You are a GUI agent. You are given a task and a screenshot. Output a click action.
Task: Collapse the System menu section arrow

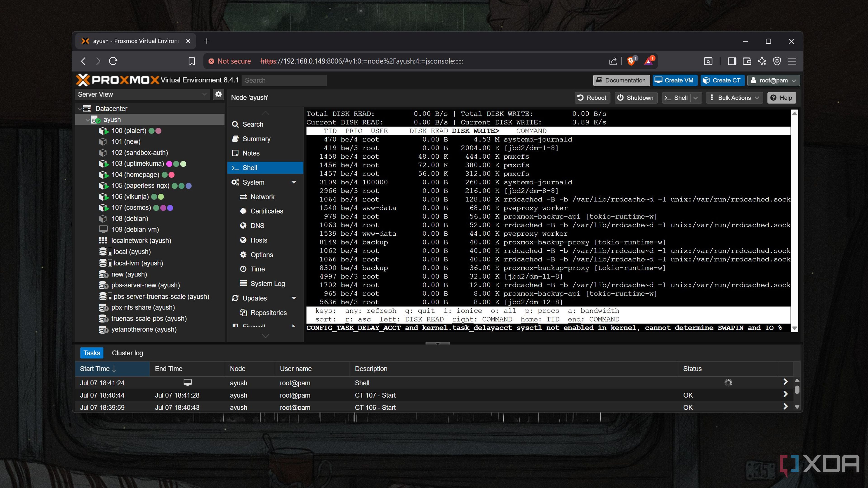(x=294, y=182)
